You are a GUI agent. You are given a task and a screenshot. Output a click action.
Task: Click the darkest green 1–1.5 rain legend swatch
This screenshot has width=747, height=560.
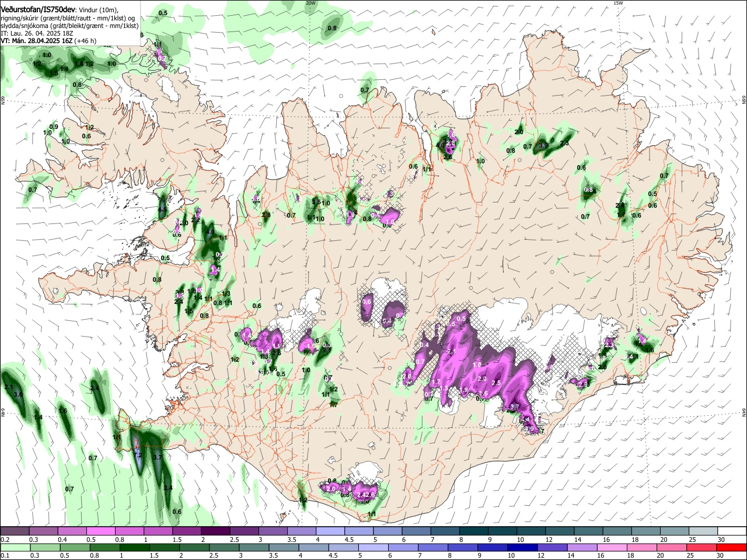[x=134, y=547]
